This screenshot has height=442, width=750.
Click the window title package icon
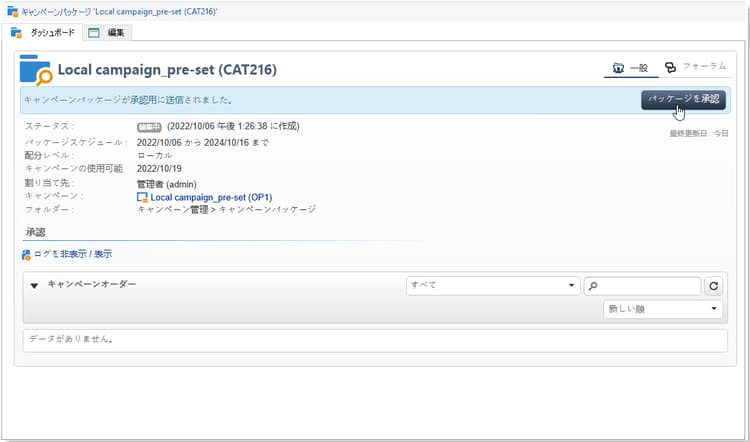(x=12, y=11)
